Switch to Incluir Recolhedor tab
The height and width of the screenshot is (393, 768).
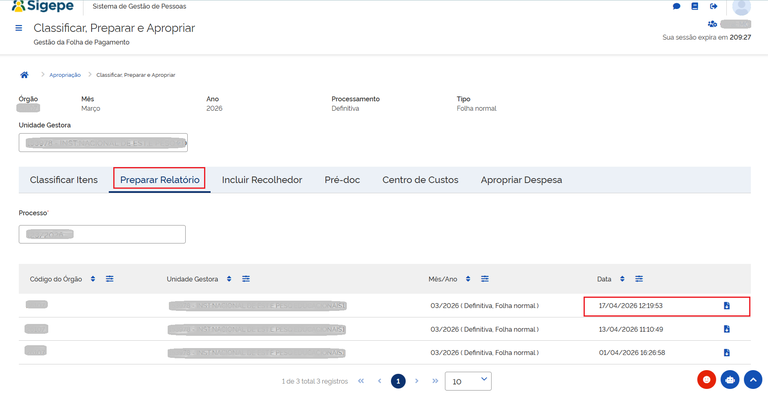pyautogui.click(x=262, y=180)
